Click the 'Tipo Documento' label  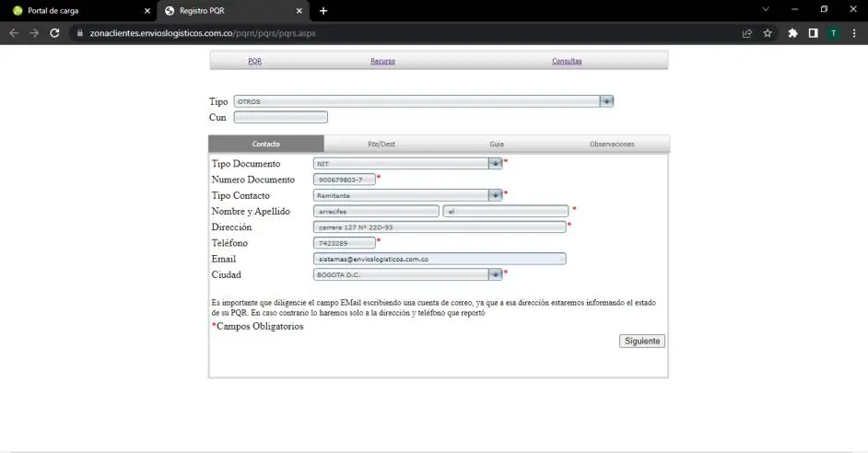click(x=246, y=164)
